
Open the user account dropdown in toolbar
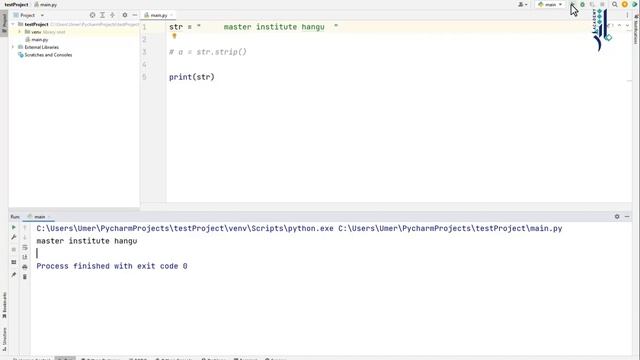click(x=522, y=4)
